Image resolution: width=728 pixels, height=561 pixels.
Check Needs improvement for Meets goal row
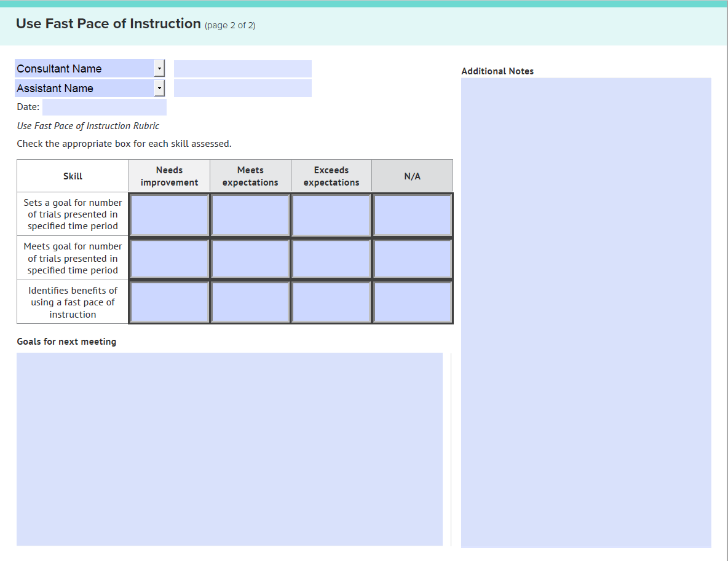[x=169, y=259]
